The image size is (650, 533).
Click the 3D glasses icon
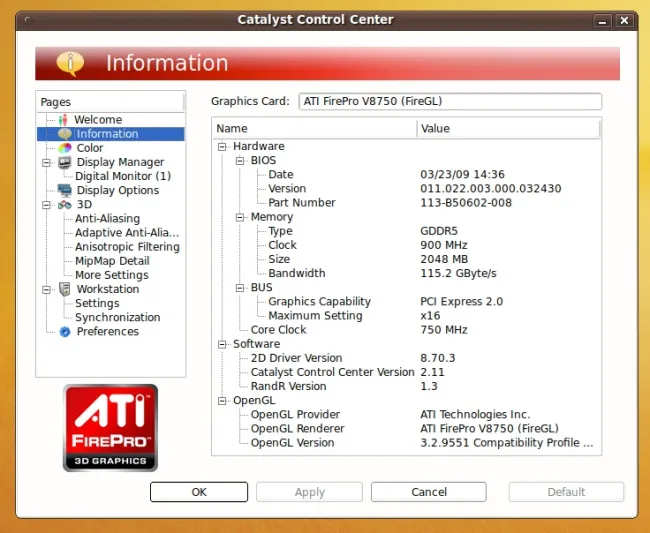[x=65, y=204]
